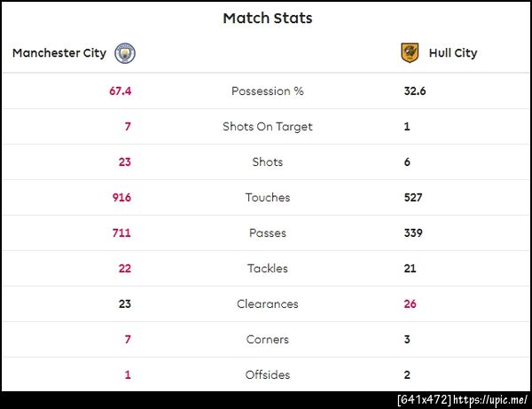Open the Hull City team name link
The image size is (532, 409).
(452, 53)
